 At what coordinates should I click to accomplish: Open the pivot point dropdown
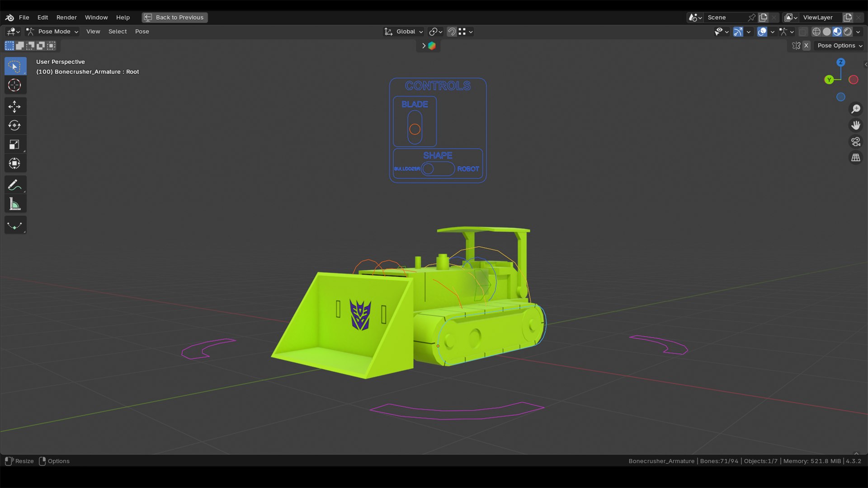(435, 32)
